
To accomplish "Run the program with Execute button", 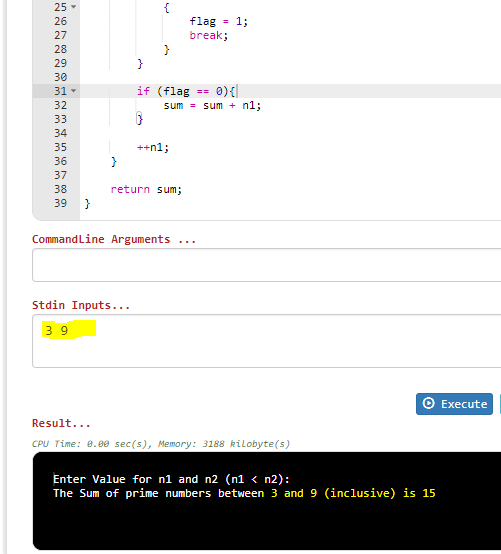I will (x=454, y=403).
